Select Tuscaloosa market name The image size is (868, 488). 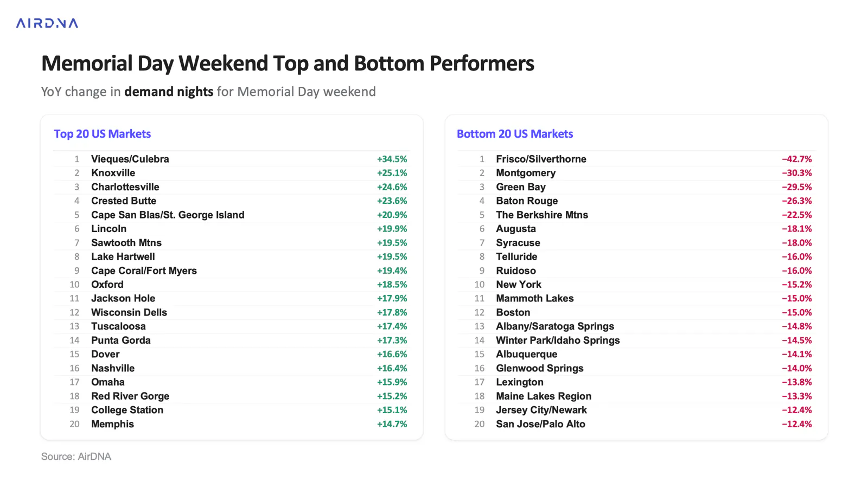(x=118, y=326)
